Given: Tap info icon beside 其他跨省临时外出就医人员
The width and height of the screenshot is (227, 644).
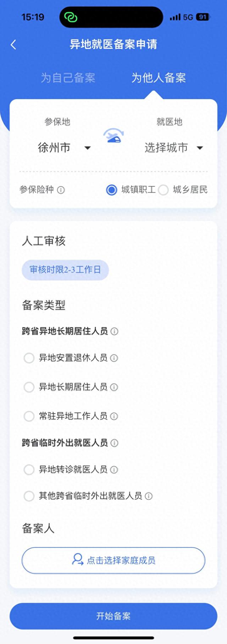Looking at the screenshot, I should [149, 496].
